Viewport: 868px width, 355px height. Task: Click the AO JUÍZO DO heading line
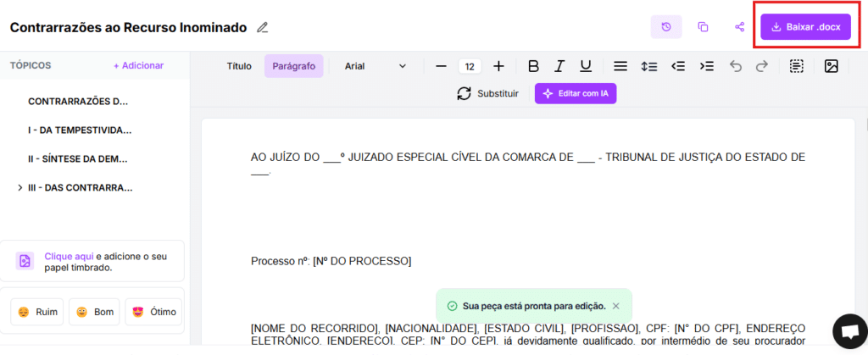[x=527, y=164]
